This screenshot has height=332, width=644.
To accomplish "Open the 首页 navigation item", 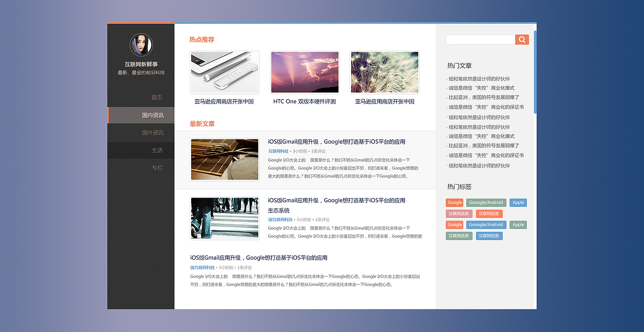I will tap(157, 98).
